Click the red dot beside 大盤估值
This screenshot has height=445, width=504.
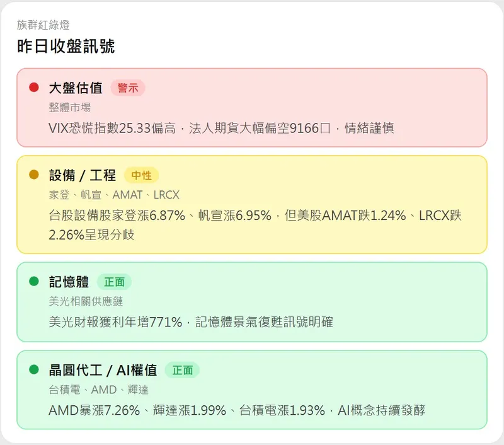pyautogui.click(x=34, y=88)
